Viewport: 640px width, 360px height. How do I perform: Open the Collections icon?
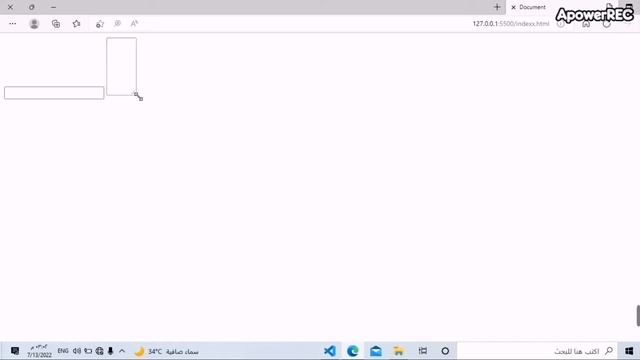tap(56, 24)
